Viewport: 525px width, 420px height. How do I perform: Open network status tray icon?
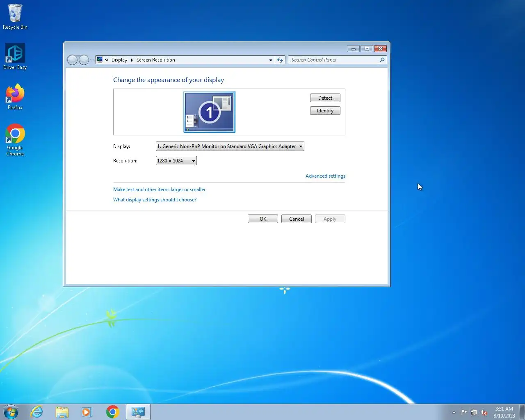474,412
